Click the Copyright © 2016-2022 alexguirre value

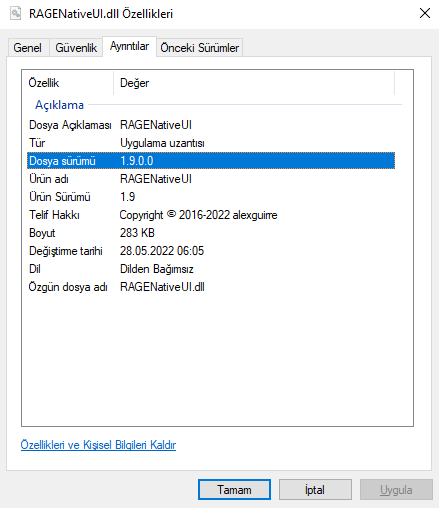[x=198, y=215]
